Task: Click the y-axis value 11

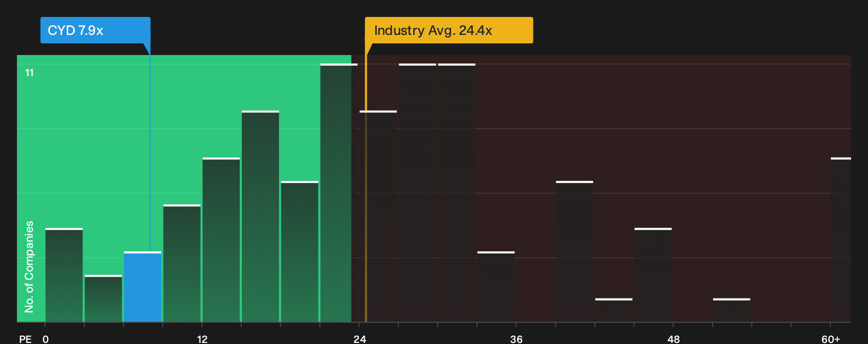Action: (x=30, y=73)
